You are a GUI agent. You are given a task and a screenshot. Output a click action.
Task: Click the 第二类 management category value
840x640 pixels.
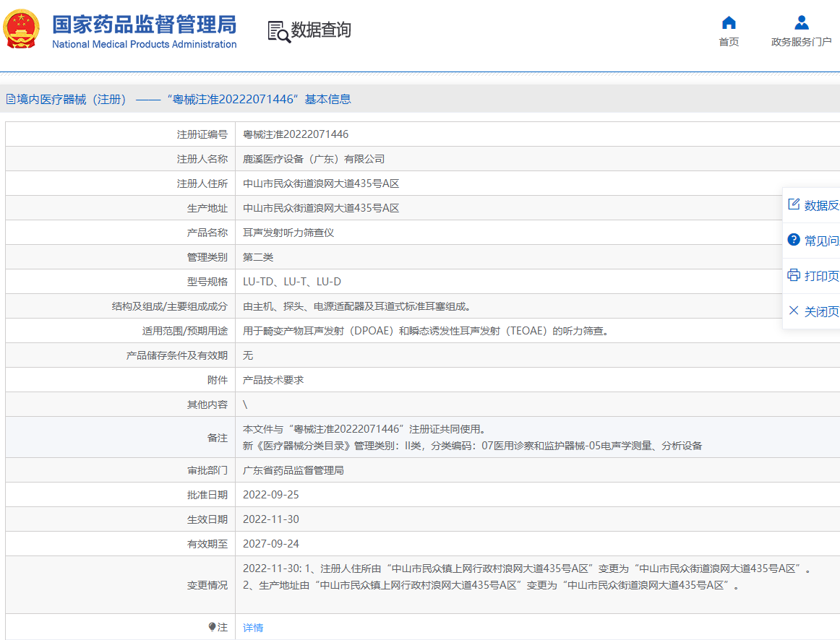click(257, 257)
